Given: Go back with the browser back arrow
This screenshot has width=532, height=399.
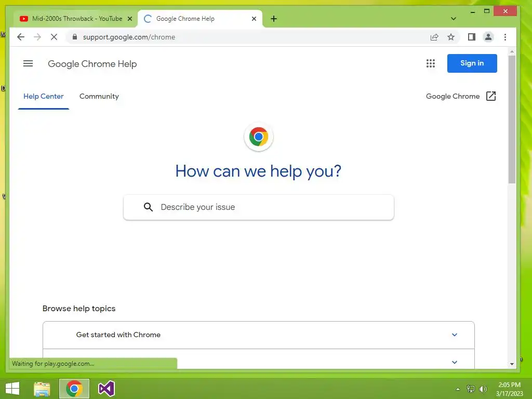Looking at the screenshot, I should [x=21, y=37].
